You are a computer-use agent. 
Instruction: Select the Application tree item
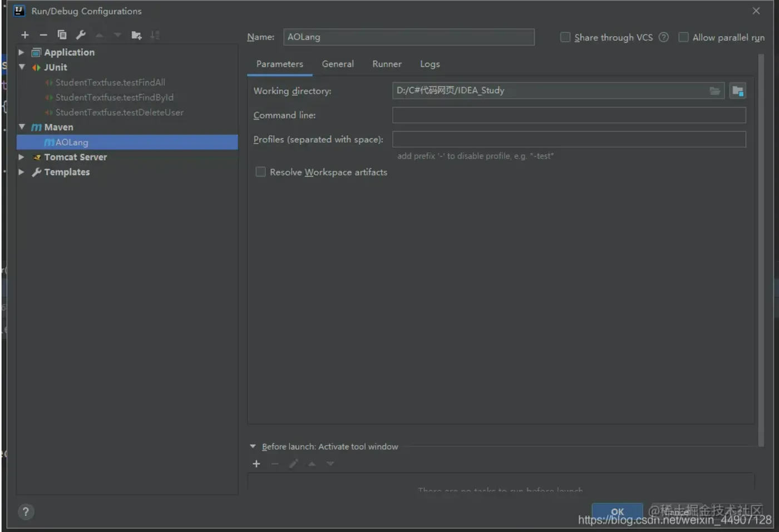point(69,52)
